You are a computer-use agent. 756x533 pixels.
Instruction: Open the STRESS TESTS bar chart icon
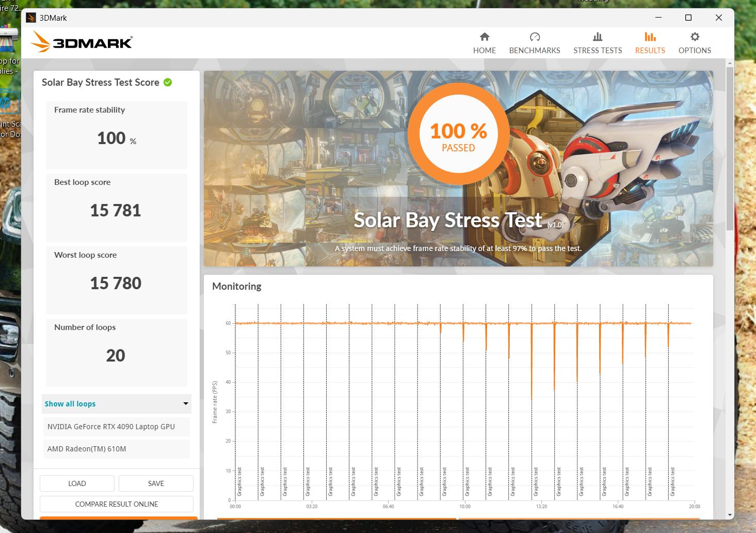598,37
